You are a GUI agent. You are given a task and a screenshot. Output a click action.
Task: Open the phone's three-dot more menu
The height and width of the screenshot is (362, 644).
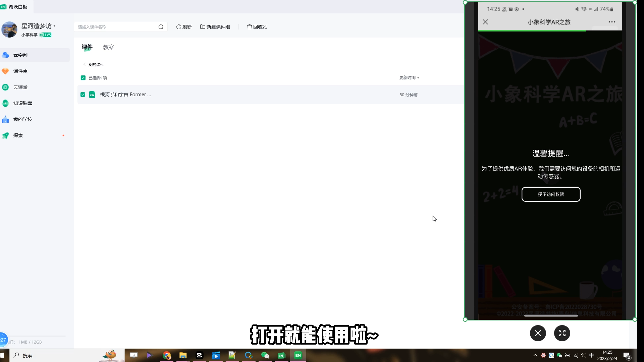[612, 22]
